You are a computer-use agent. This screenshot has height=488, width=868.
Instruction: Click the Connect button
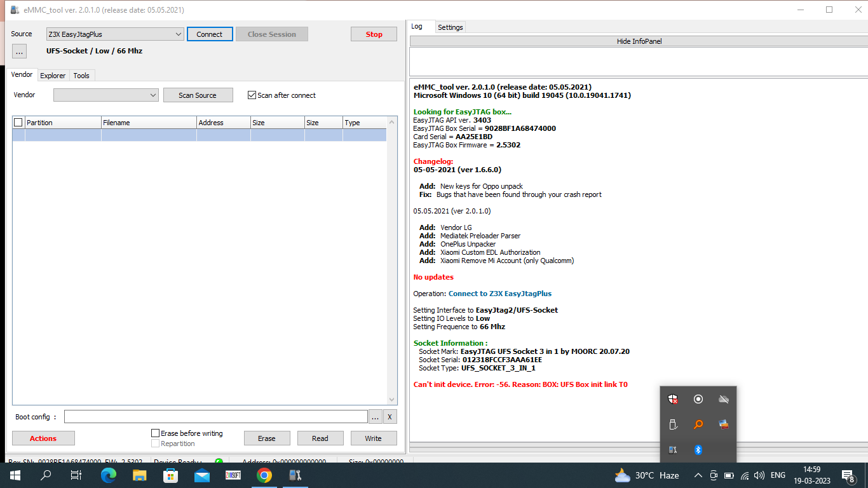coord(210,34)
